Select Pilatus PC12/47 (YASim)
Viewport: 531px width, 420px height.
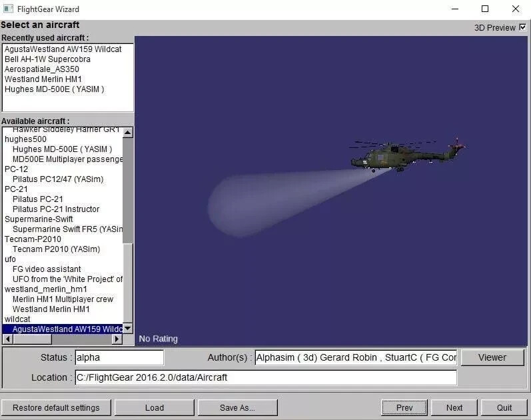[x=58, y=179]
